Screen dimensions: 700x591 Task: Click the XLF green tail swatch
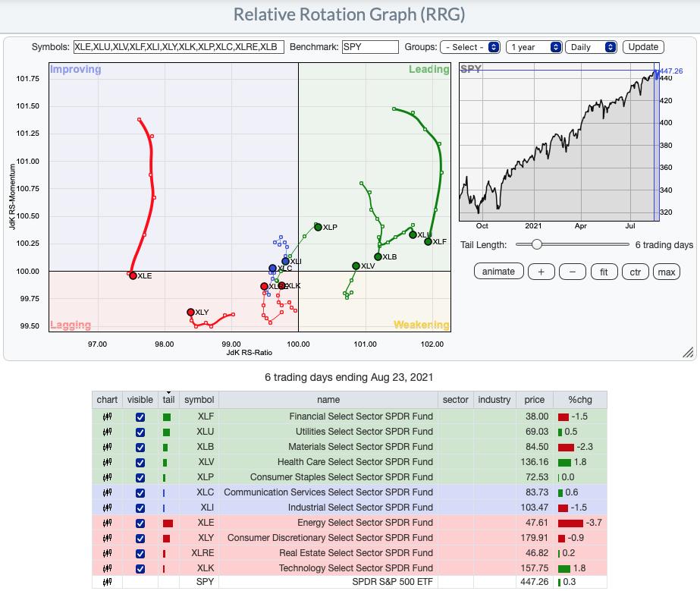[x=167, y=417]
